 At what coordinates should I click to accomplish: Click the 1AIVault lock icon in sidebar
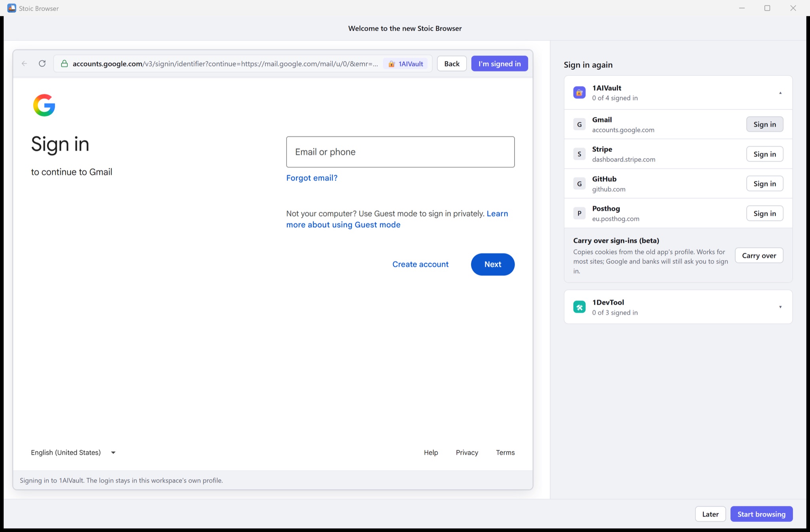tap(579, 92)
